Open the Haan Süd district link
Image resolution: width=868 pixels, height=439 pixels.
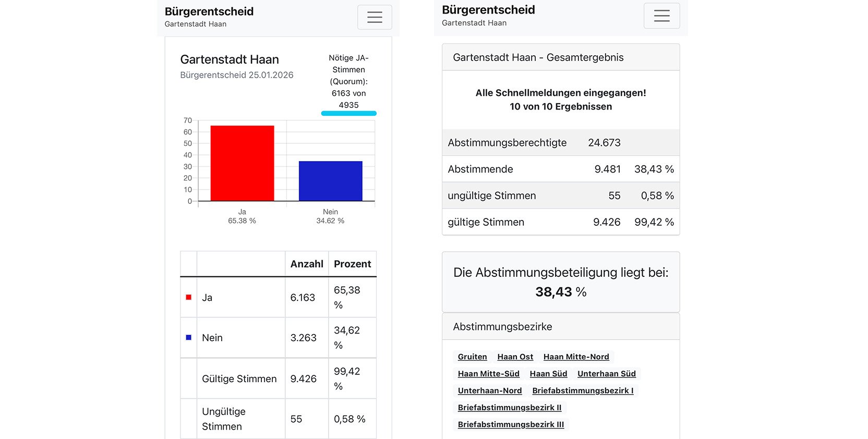(x=548, y=374)
